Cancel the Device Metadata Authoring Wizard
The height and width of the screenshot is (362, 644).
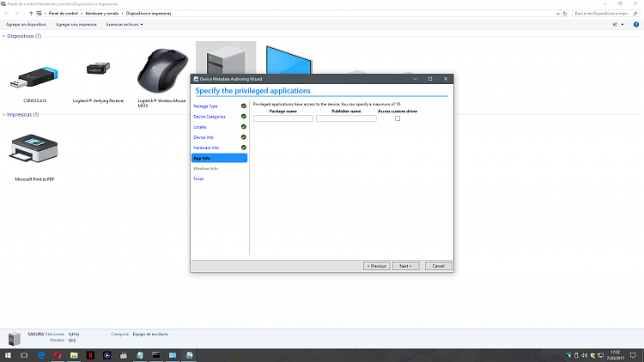pos(437,266)
